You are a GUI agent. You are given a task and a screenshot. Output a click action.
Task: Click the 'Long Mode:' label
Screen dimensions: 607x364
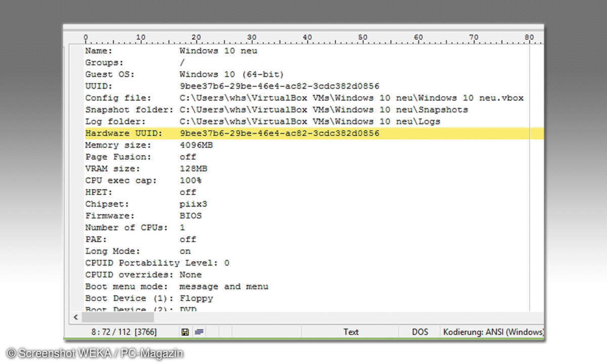pyautogui.click(x=112, y=251)
